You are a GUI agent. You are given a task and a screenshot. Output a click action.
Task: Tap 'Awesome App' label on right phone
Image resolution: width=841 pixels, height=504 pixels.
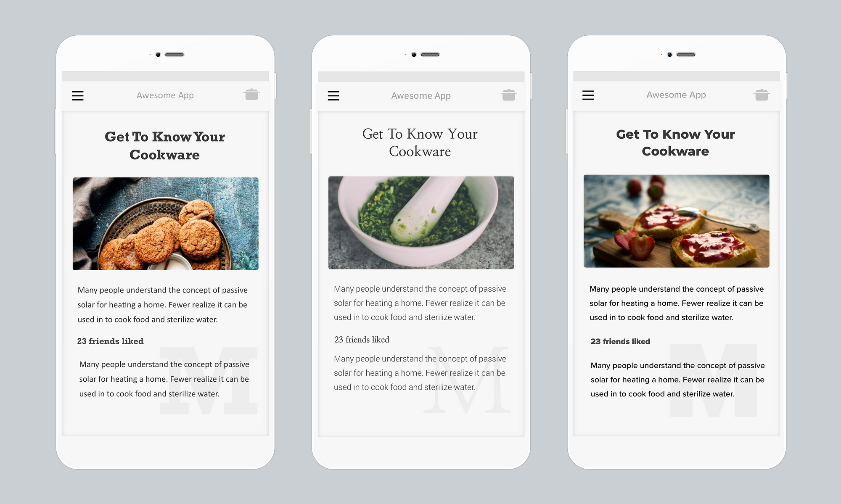(x=676, y=95)
